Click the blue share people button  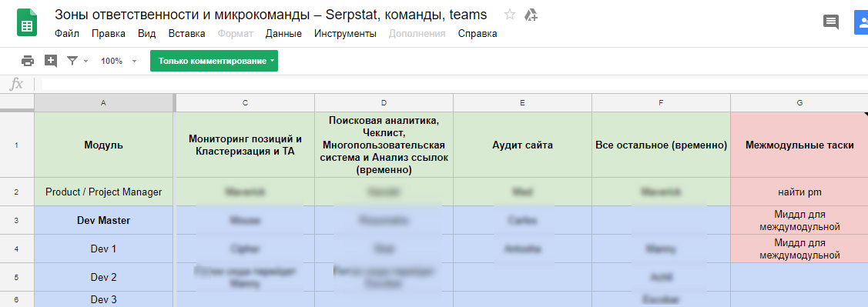862,22
